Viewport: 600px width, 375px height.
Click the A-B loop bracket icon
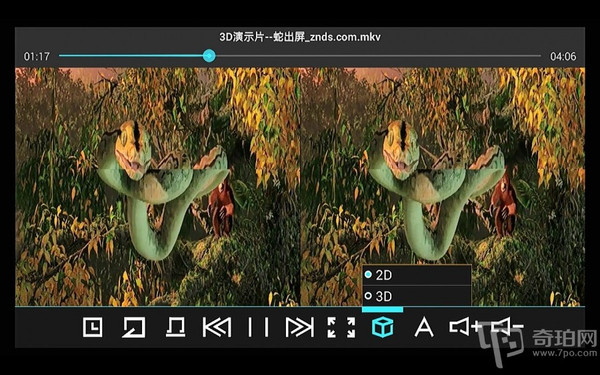click(176, 328)
